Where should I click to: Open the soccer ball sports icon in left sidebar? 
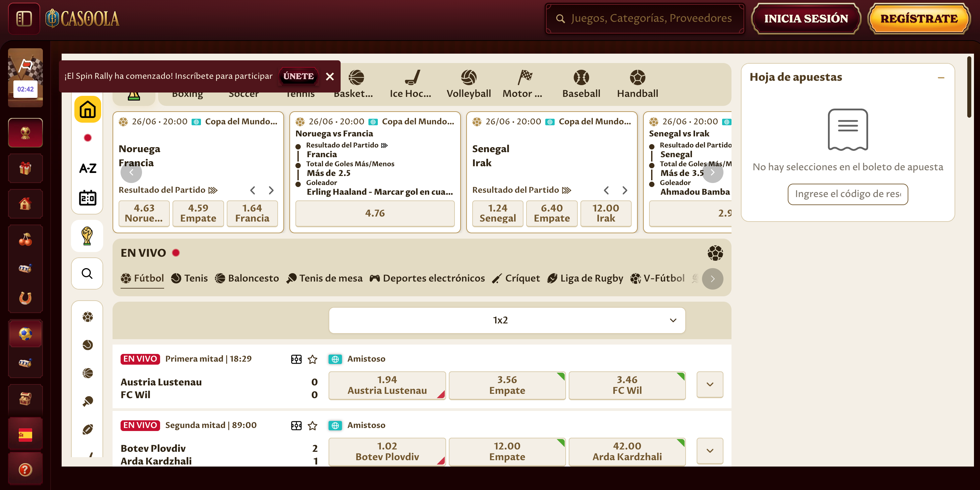(25, 333)
